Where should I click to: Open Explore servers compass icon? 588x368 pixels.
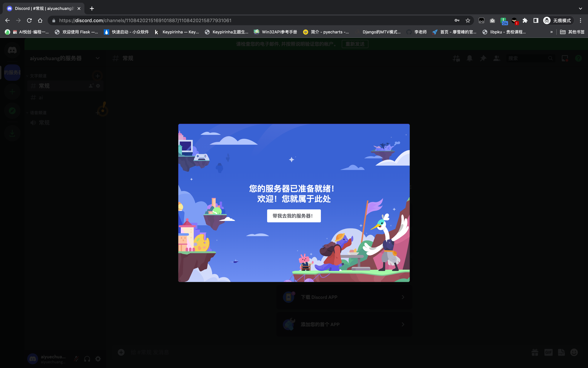click(12, 111)
